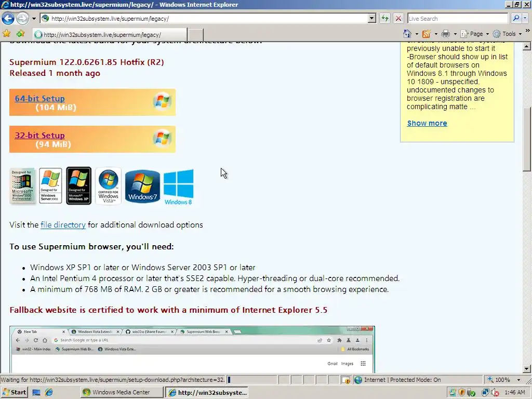Click the Windows Security shield tray icon
The image size is (532, 399).
click(x=462, y=393)
